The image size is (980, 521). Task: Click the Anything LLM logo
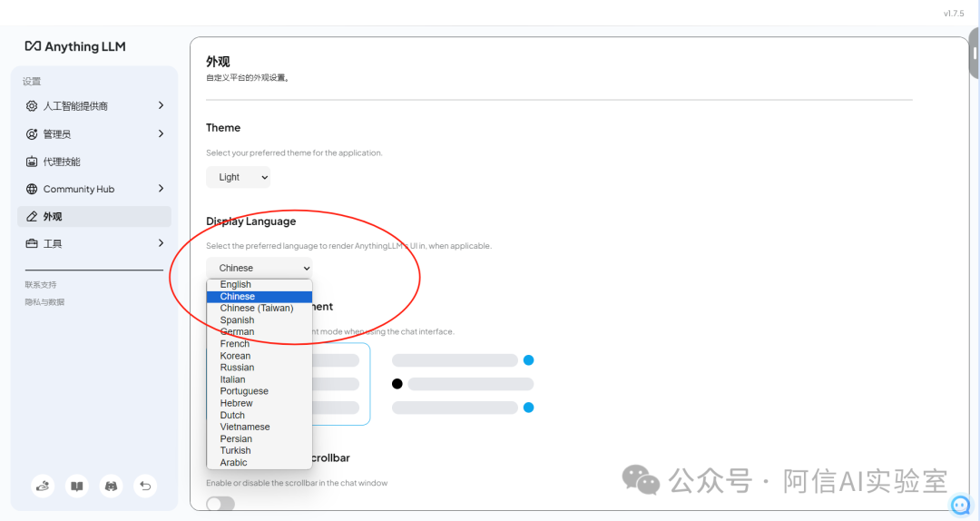point(75,46)
